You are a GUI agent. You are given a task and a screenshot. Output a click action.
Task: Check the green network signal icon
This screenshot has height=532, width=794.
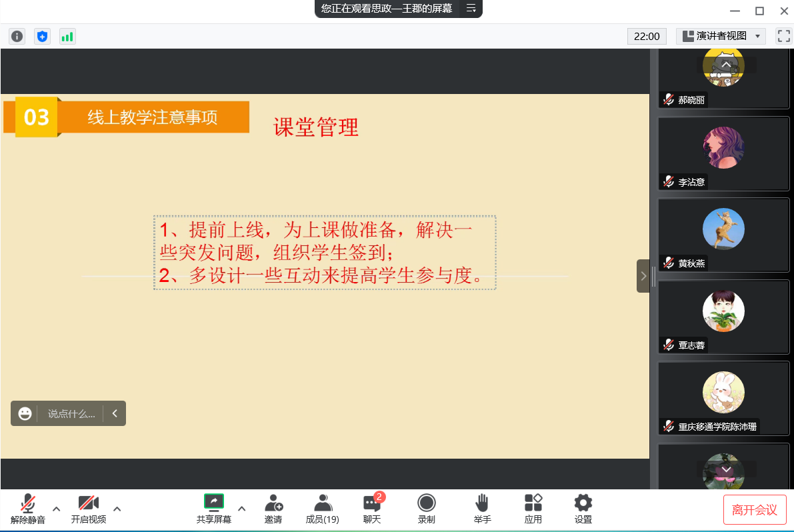click(x=67, y=37)
